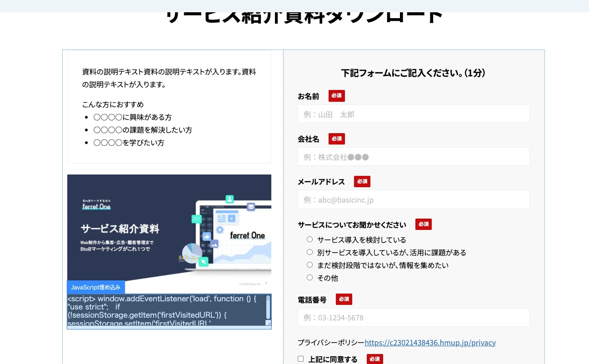Click bullet ○○○○に興味がある方

click(x=133, y=117)
